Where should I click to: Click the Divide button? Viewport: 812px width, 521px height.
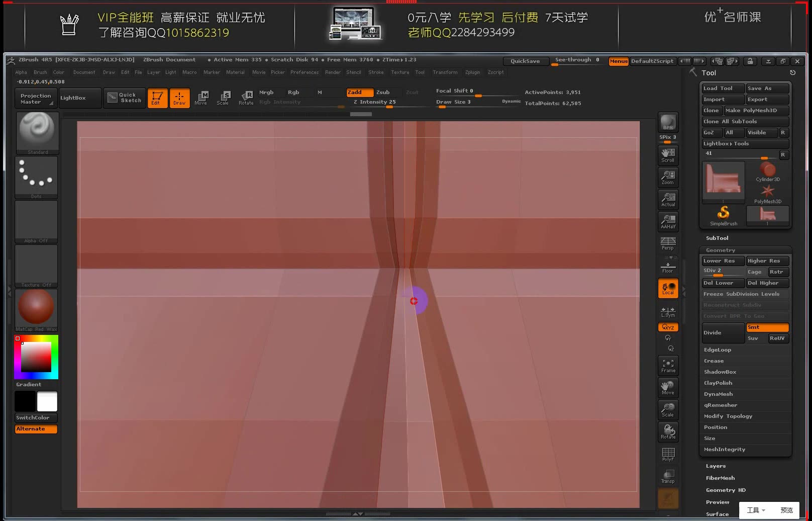coord(713,332)
